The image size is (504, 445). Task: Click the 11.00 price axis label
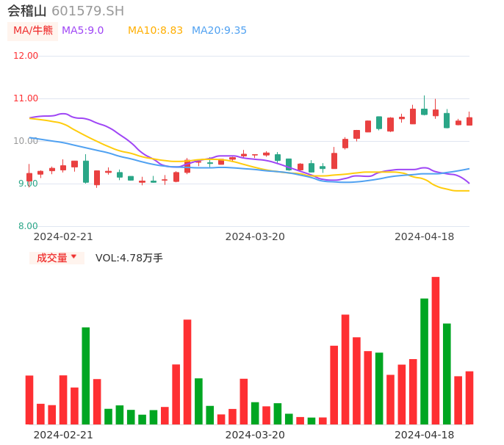pos(26,98)
